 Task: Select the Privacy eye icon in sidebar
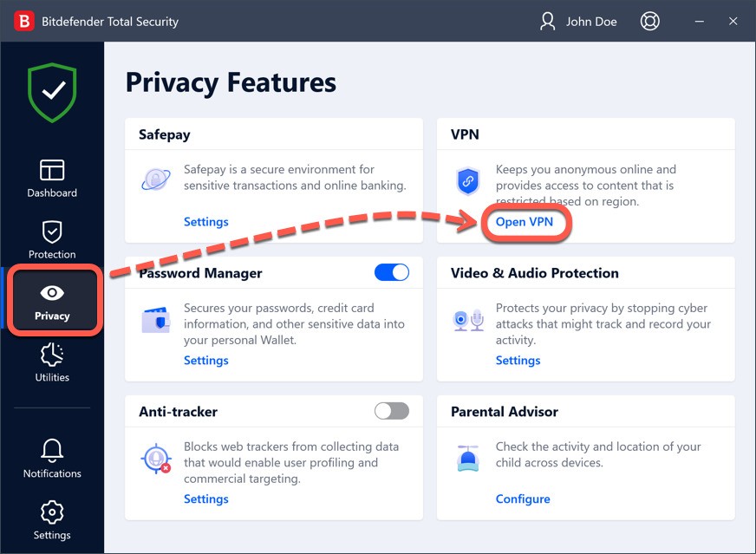(x=52, y=291)
